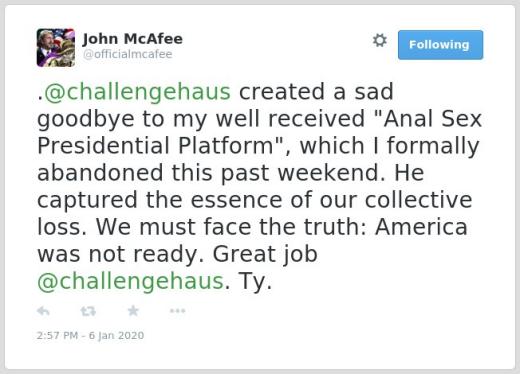Favorite the tweet with the star icon
The width and height of the screenshot is (520, 374).
click(133, 311)
